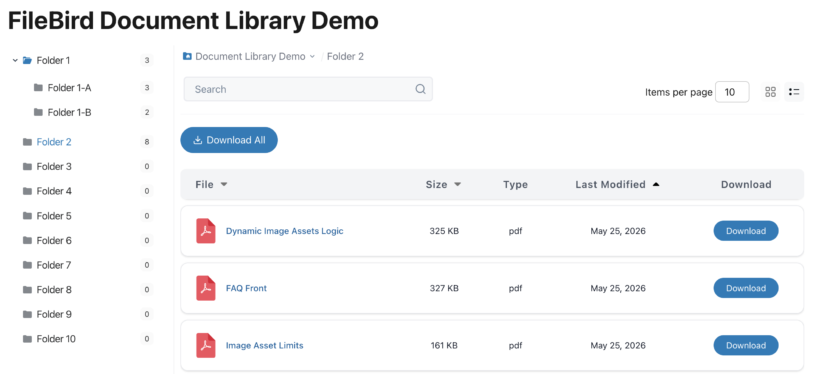Click the folder icon beside Folder 7
This screenshot has height=374, width=820.
click(x=27, y=265)
